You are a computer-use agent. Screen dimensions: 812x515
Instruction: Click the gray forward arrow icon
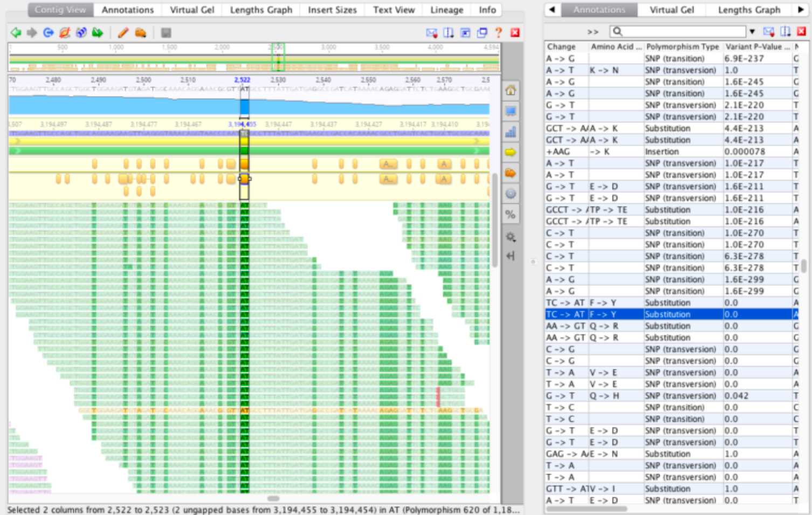pos(32,33)
